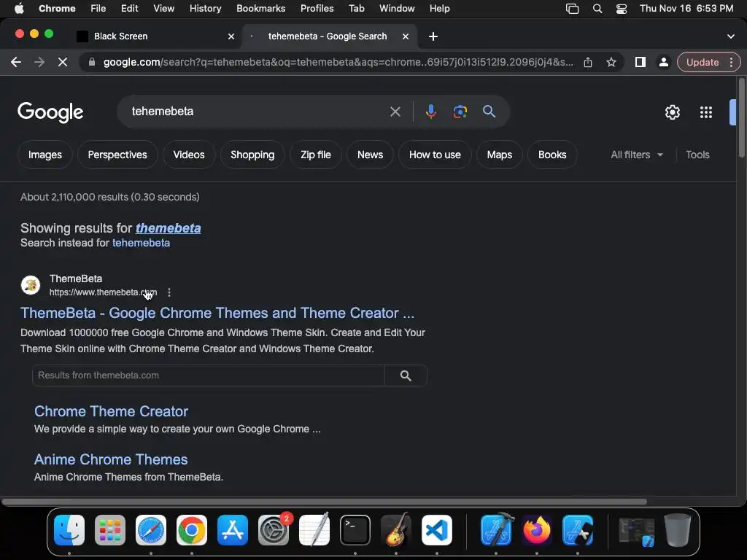Screen dimensions: 747x560
Task: Switch to the Black Screen tab
Action: 156,36
